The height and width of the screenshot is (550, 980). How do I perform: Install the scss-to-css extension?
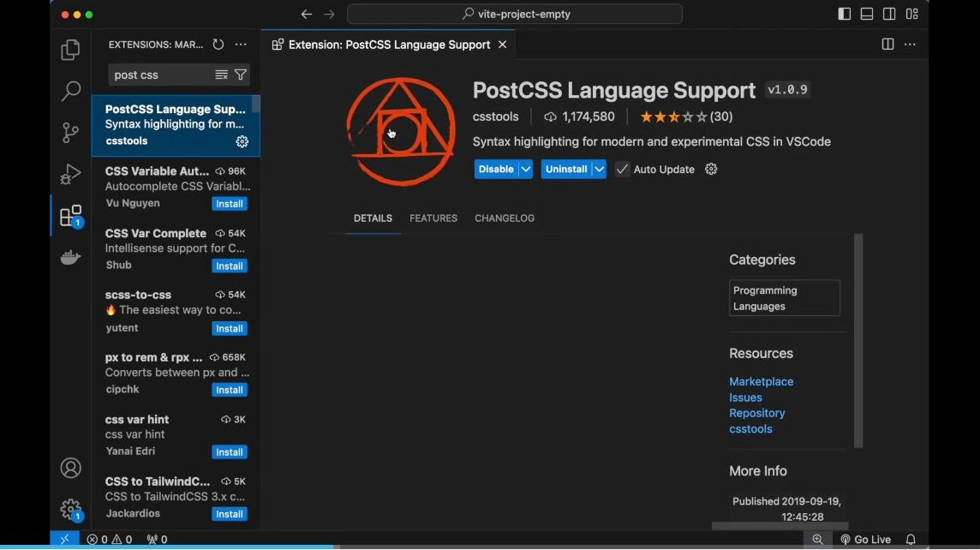(230, 329)
